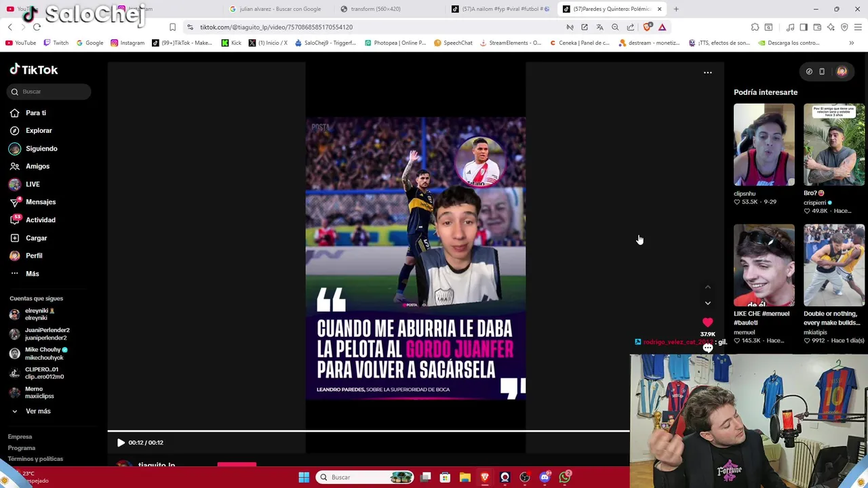Open LIKE CHE memuel suggested video
Screen dimensions: 868x488
pyautogui.click(x=764, y=266)
